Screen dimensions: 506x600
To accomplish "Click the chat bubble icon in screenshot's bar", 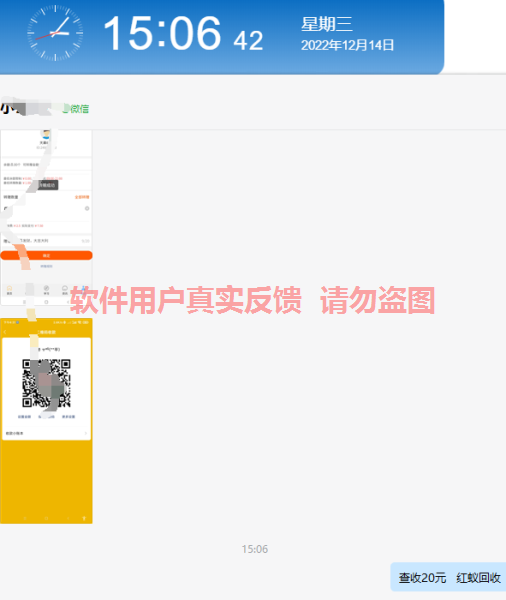I will pyautogui.click(x=65, y=290).
